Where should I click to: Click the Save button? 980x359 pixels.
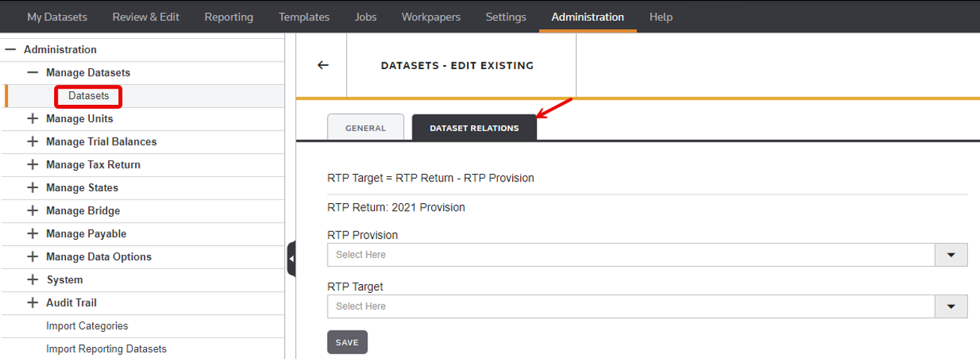(x=347, y=342)
